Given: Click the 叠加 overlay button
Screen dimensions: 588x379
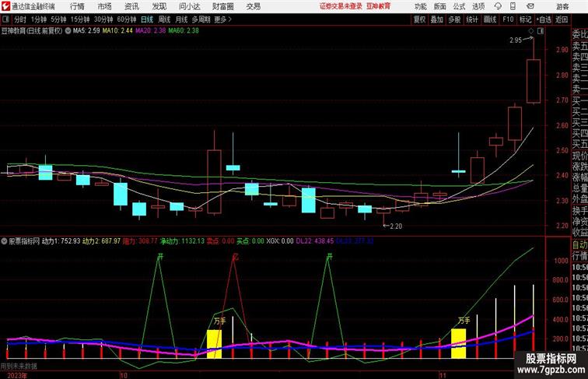Looking at the screenshot, I should pos(437,19).
